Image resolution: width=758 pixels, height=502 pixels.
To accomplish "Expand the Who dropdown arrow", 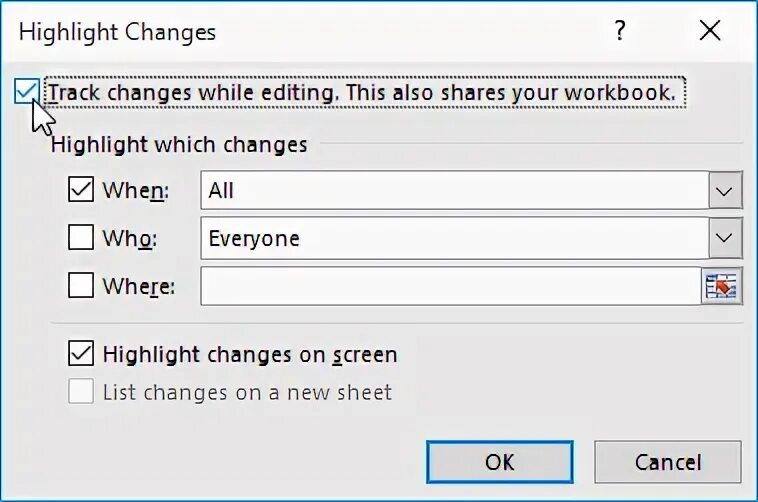I will (725, 237).
